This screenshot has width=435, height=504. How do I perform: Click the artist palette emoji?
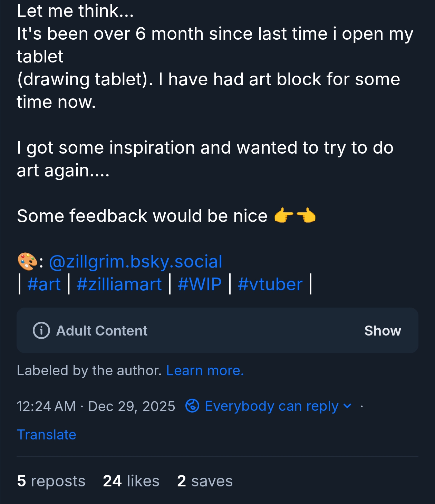click(x=27, y=261)
